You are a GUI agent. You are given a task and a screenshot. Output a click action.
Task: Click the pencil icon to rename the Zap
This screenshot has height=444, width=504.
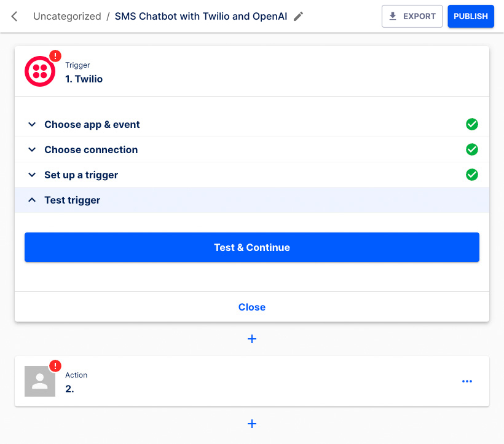(298, 16)
